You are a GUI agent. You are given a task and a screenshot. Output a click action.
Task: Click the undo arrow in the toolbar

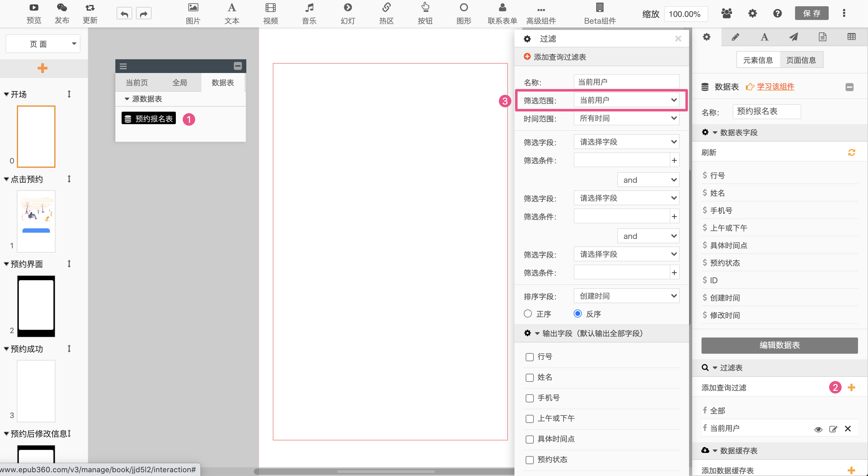[124, 14]
